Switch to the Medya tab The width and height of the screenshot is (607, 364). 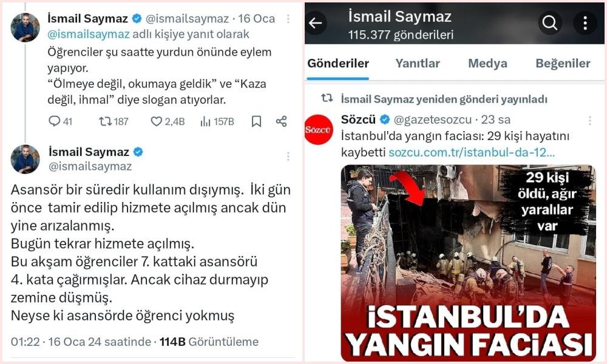487,63
